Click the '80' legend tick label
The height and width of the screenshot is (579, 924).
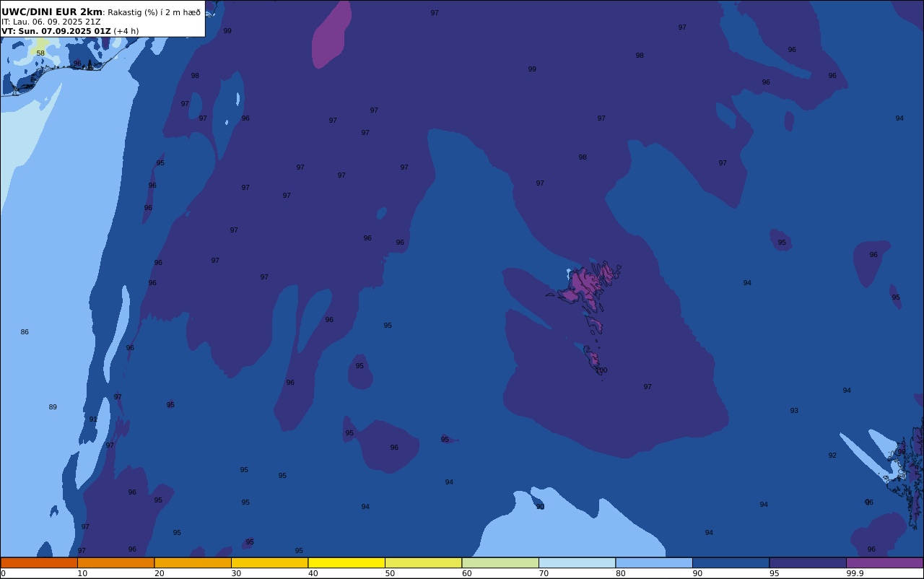621,573
